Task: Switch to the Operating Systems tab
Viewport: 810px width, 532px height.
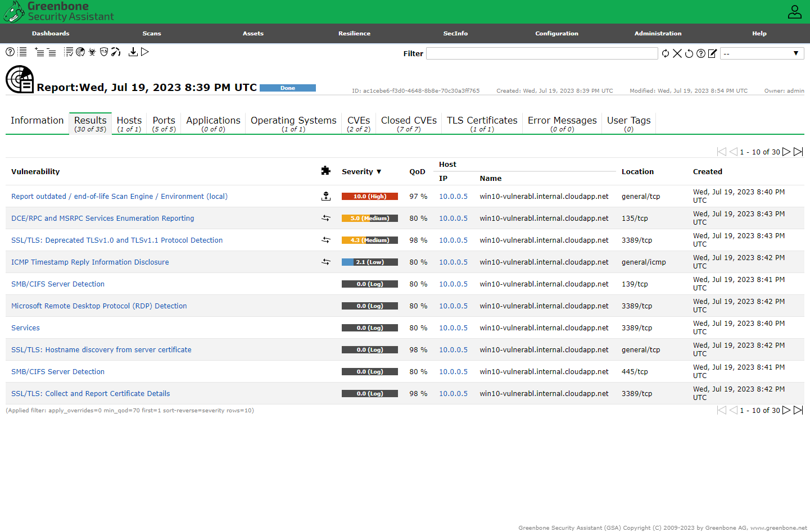Action: click(x=293, y=124)
